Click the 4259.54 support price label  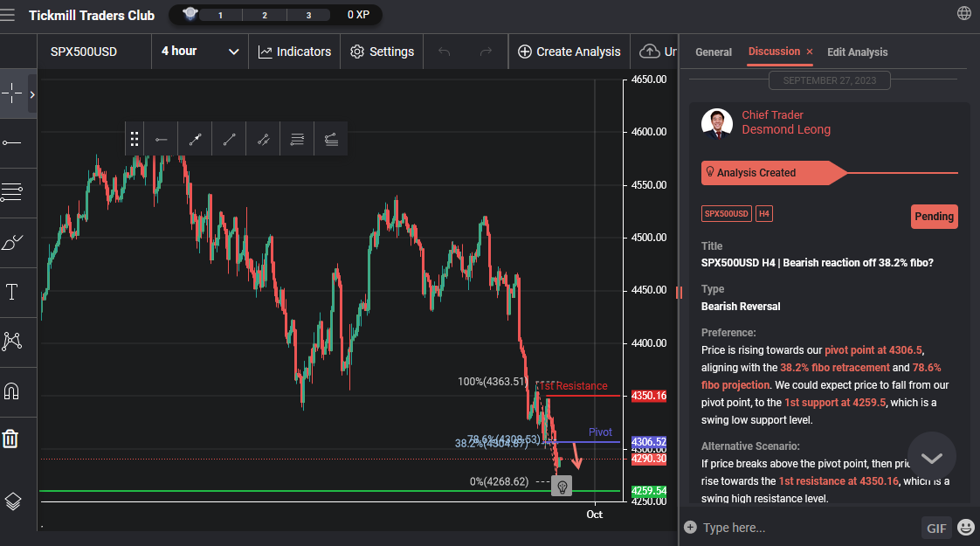click(x=649, y=491)
